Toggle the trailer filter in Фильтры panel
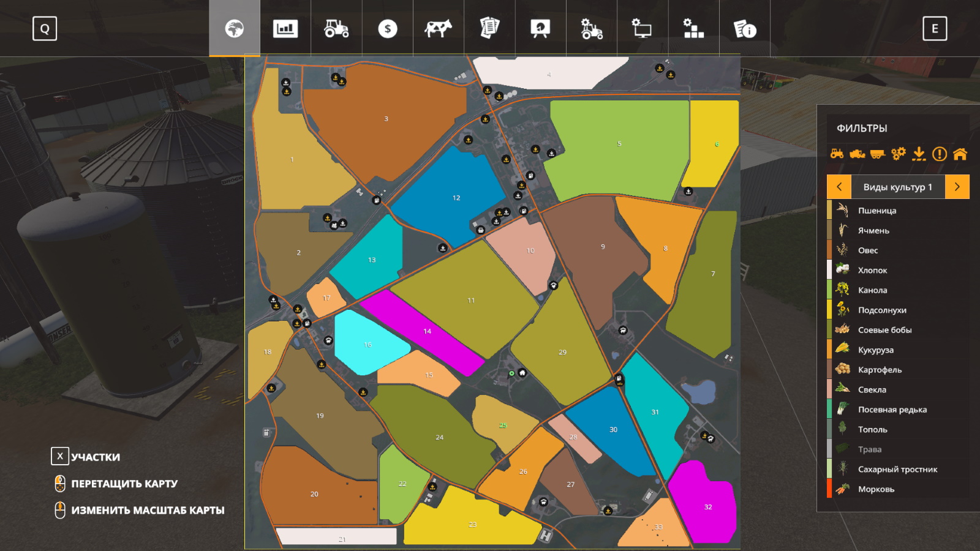The width and height of the screenshot is (980, 551). pos(878,154)
